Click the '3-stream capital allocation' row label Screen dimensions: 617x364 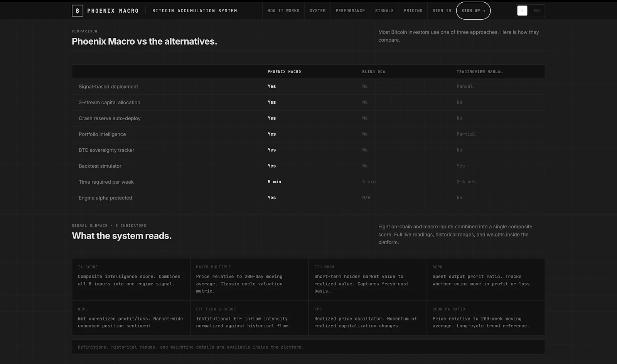(110, 102)
